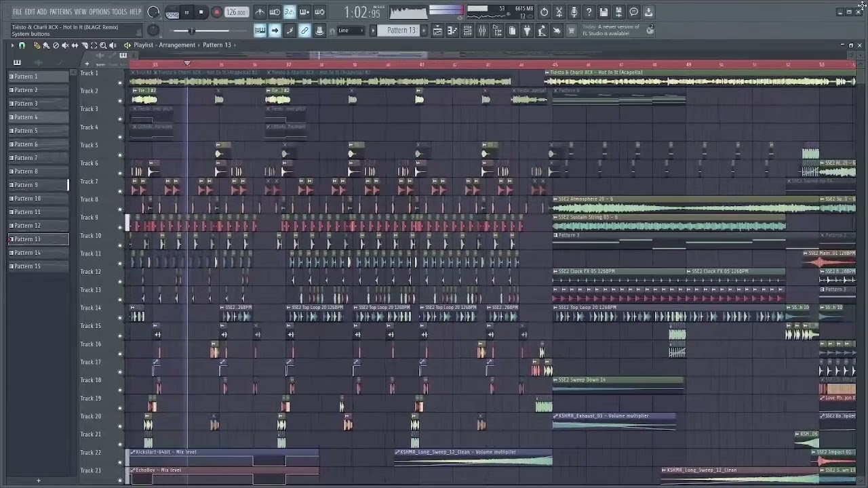The height and width of the screenshot is (488, 868).
Task: Toggle multilink to controllers button
Action: point(304,30)
